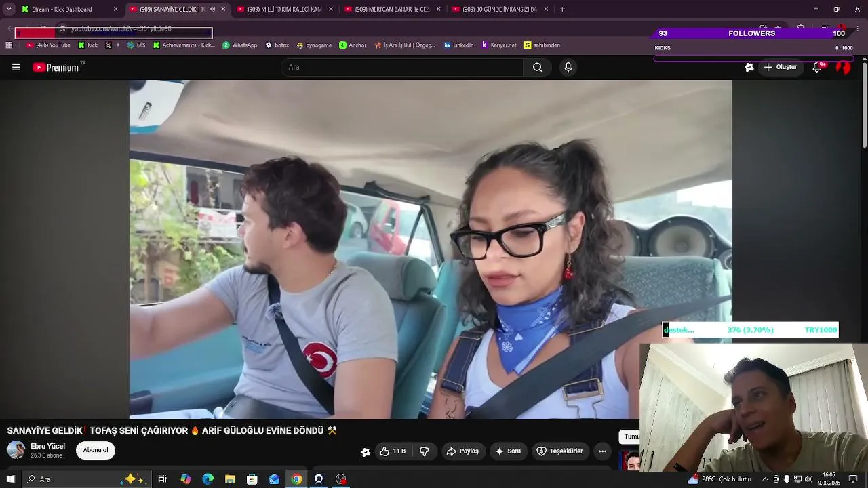The height and width of the screenshot is (488, 868).
Task: Open the more actions ellipsis under the video
Action: tap(602, 451)
